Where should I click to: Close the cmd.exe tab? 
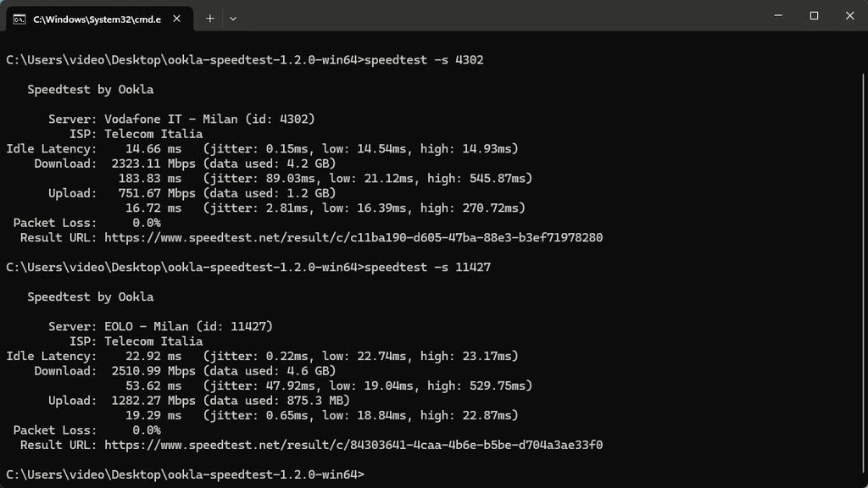point(176,19)
